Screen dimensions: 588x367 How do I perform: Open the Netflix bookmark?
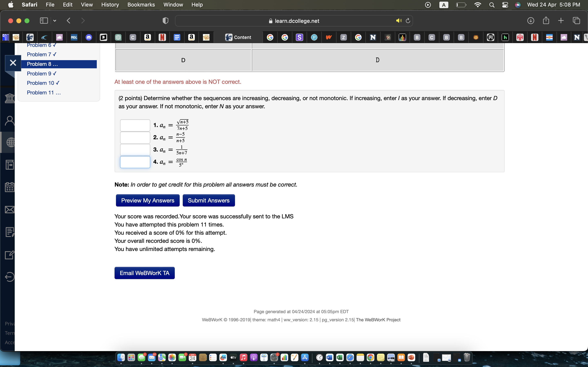(162, 37)
